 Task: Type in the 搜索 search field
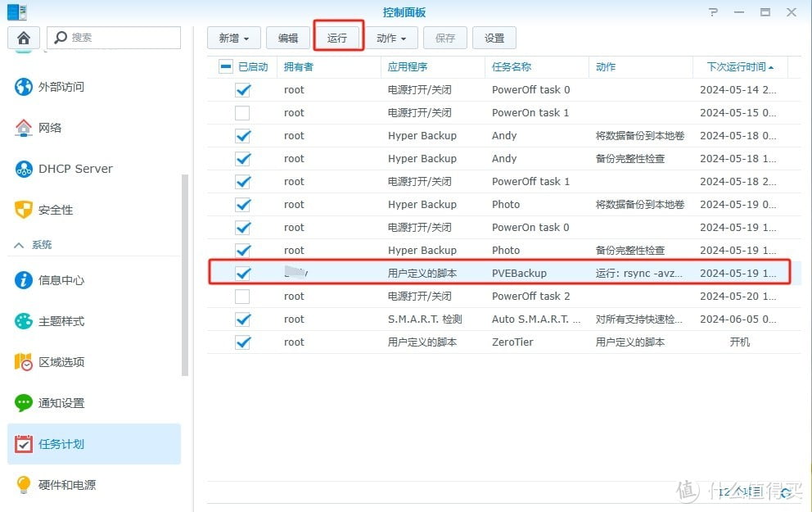121,38
